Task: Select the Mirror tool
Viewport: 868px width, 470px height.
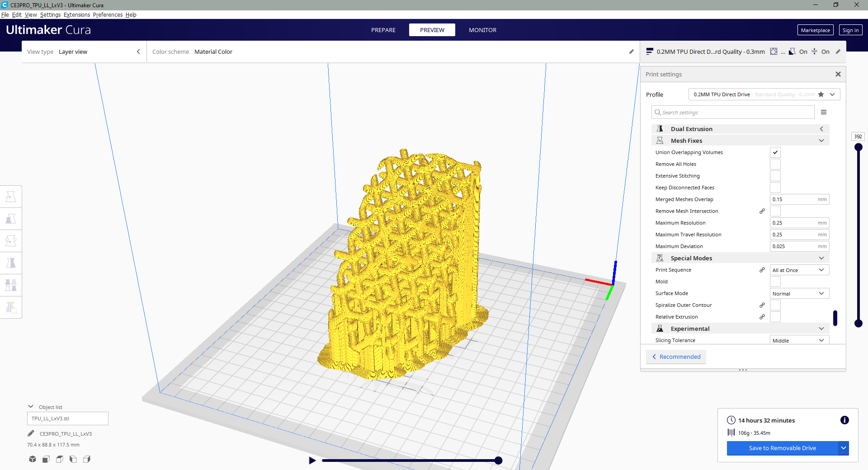Action: [x=11, y=263]
